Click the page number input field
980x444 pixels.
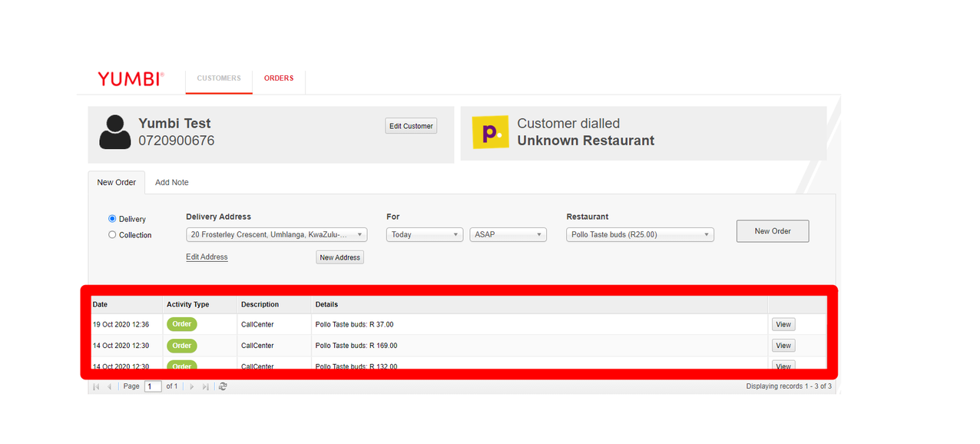coord(154,386)
